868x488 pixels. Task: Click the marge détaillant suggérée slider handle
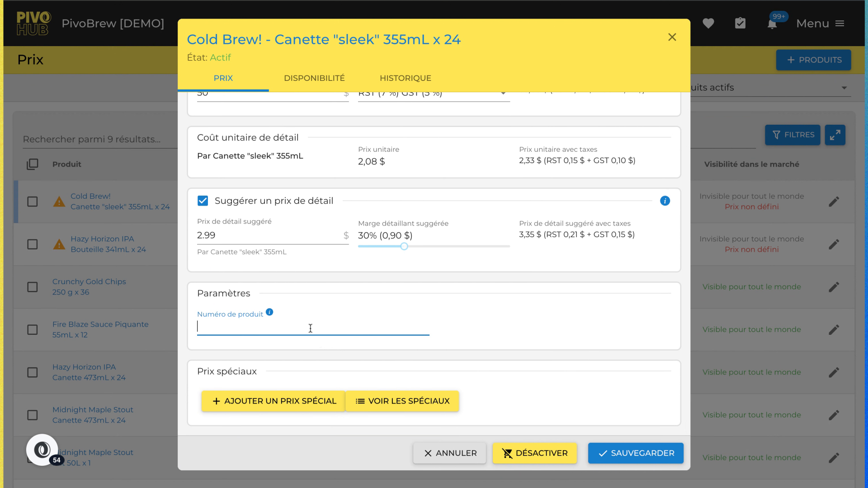404,247
